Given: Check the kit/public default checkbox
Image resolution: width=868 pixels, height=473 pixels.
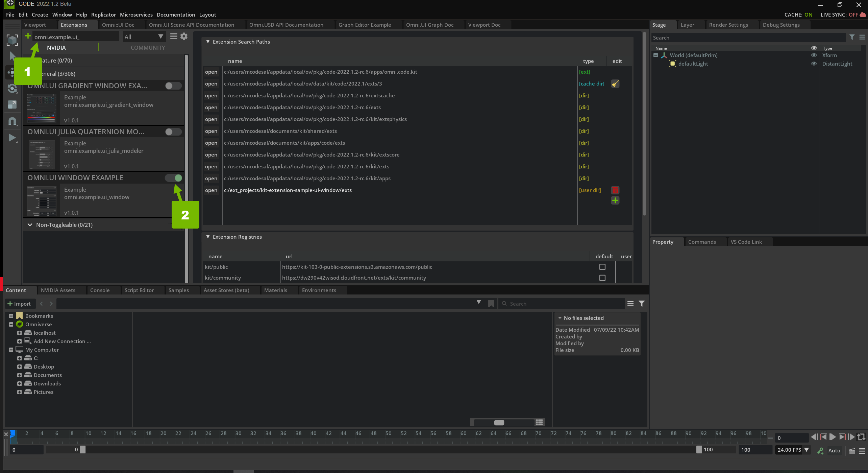Looking at the screenshot, I should click(602, 267).
